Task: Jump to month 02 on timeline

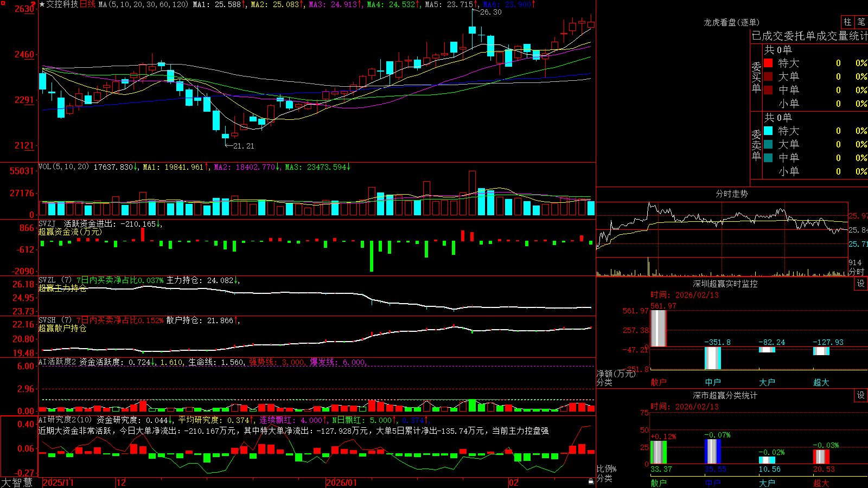Action: pyautogui.click(x=514, y=483)
